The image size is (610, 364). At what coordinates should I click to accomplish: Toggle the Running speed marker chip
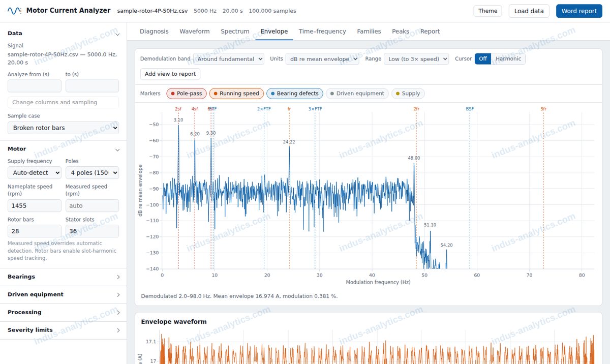236,94
